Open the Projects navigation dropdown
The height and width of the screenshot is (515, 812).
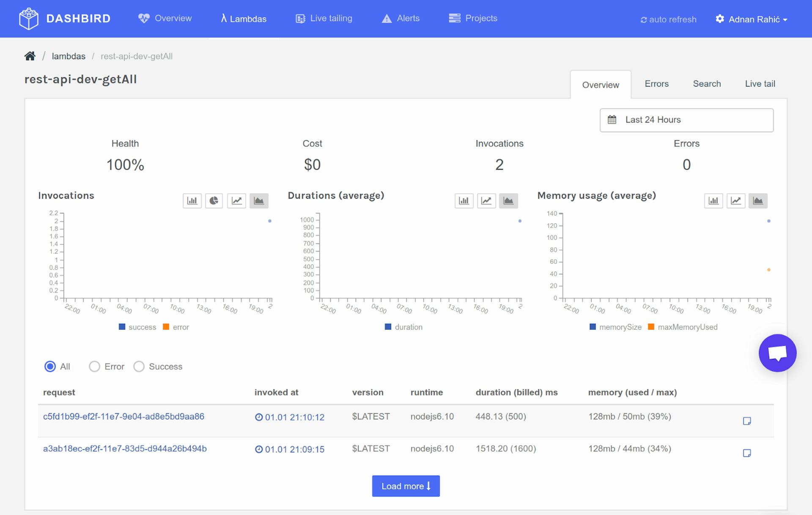(473, 18)
